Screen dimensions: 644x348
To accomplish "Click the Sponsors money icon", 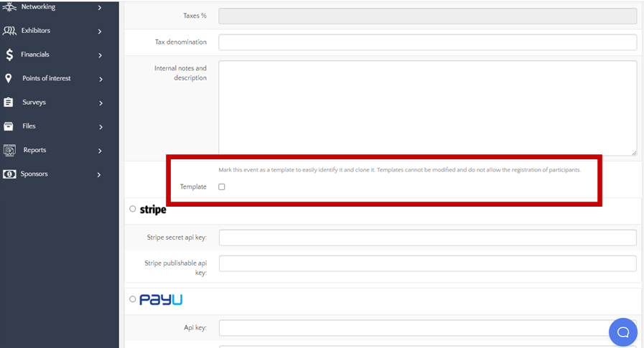I will tap(9, 174).
